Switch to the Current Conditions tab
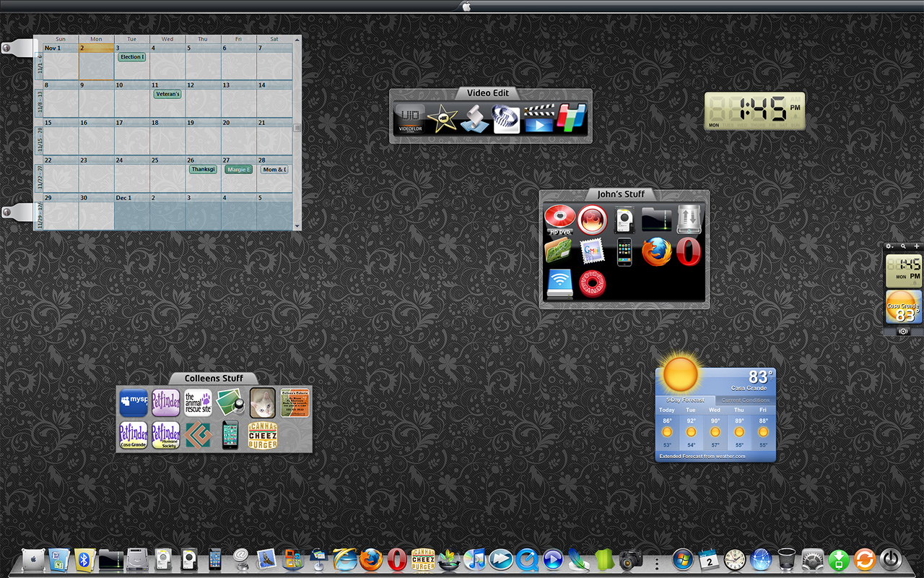This screenshot has width=924, height=578. click(746, 400)
